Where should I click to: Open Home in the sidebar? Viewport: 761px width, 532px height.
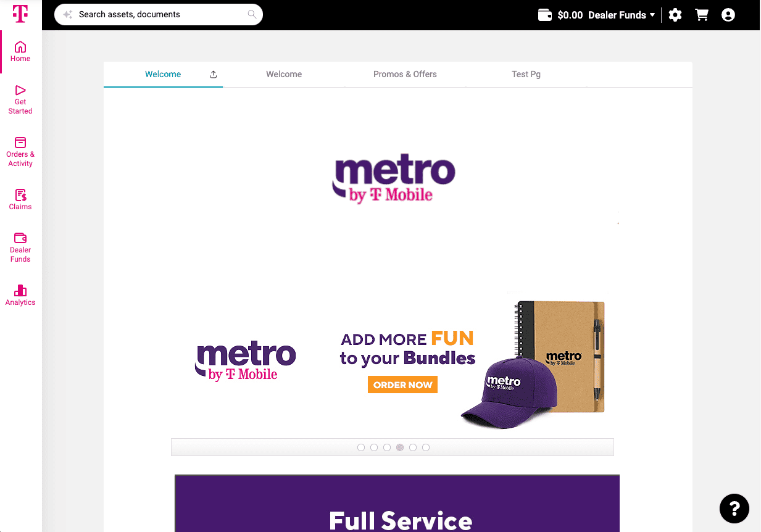click(20, 52)
